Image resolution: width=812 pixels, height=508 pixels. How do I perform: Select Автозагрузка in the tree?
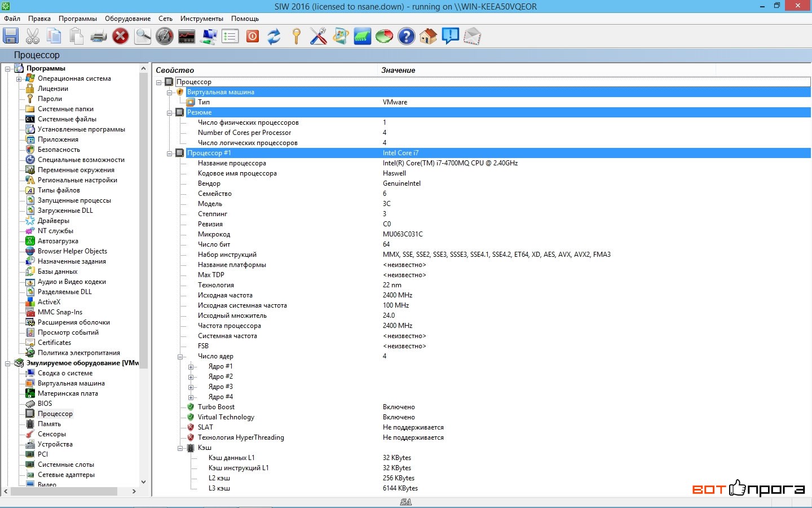[58, 241]
